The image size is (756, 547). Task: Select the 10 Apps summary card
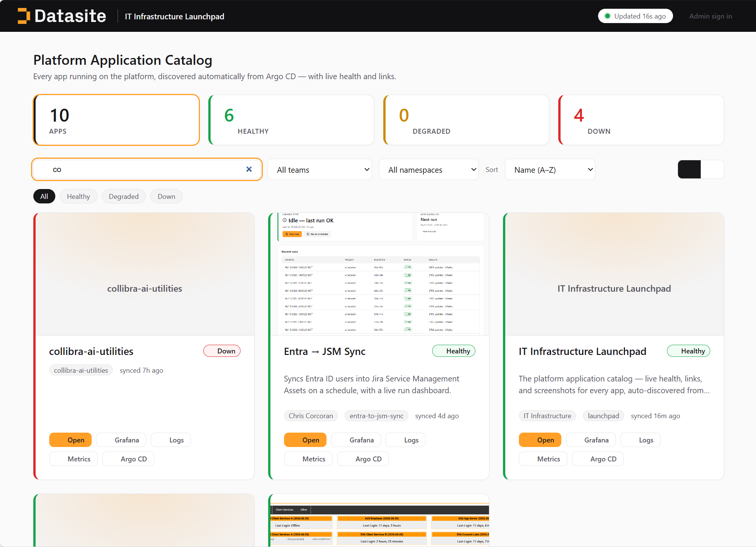(x=116, y=120)
